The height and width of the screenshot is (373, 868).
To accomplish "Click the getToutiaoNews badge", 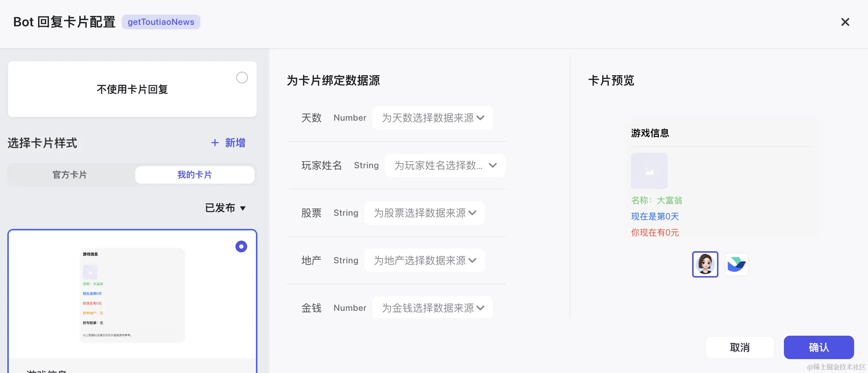I will (161, 22).
